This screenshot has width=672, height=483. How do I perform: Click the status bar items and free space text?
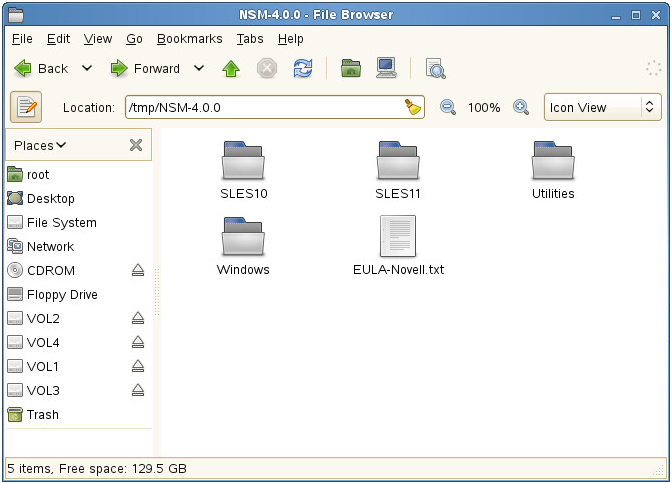click(97, 468)
